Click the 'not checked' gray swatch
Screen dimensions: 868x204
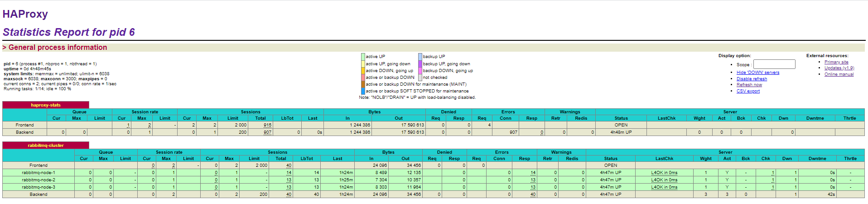click(420, 78)
